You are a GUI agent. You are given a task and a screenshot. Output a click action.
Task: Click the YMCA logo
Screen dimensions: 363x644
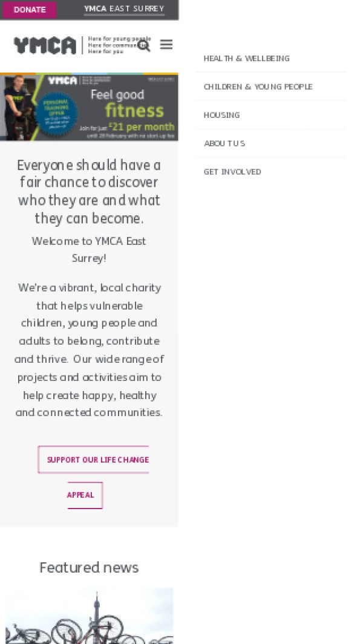45,45
